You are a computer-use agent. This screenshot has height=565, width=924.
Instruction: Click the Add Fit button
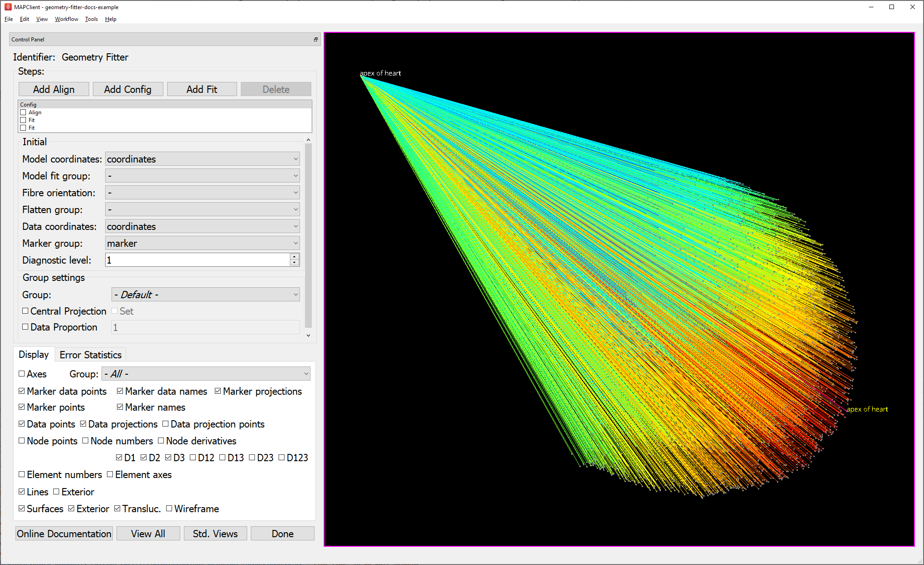click(x=202, y=89)
